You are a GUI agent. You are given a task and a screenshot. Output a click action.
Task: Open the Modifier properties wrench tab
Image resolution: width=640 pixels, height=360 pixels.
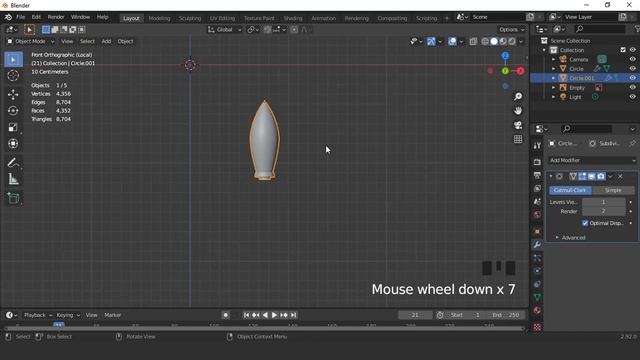click(537, 244)
